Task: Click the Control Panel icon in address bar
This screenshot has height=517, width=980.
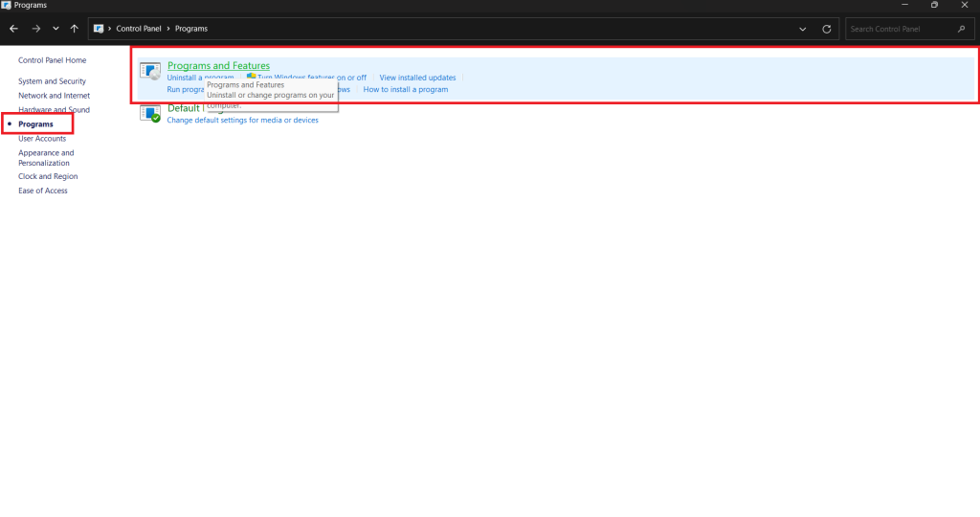Action: tap(99, 29)
